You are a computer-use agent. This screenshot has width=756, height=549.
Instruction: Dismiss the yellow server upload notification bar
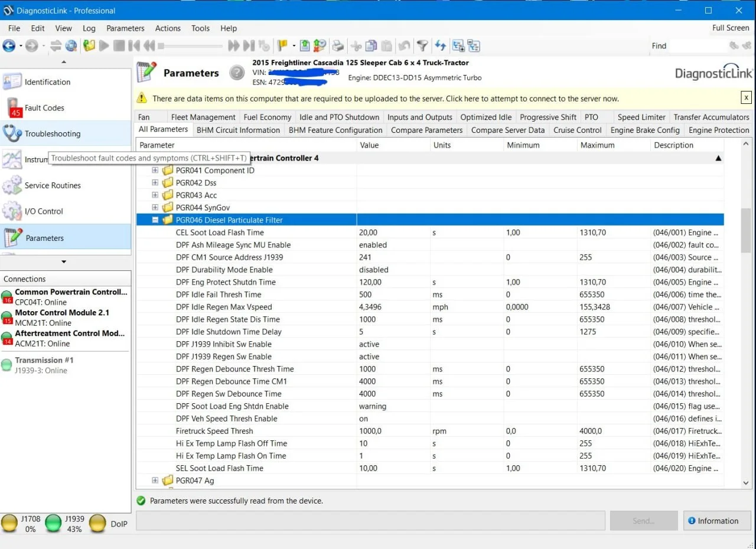tap(746, 98)
